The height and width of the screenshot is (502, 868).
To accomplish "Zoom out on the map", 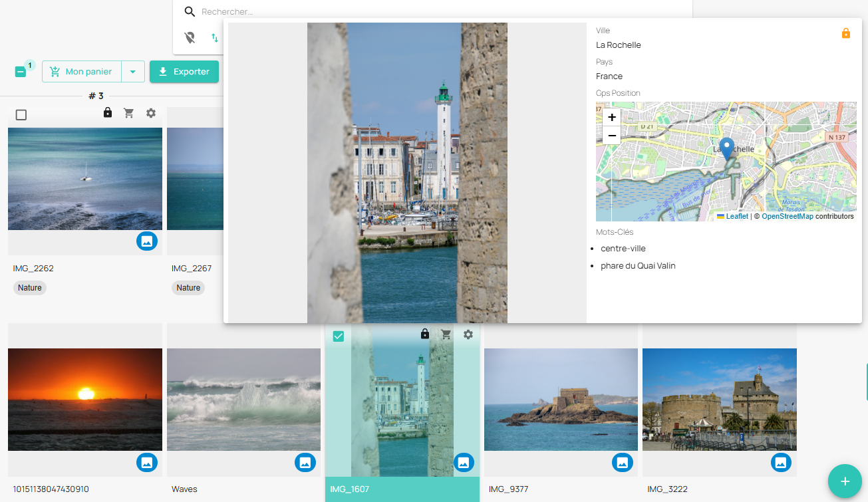I will (612, 136).
